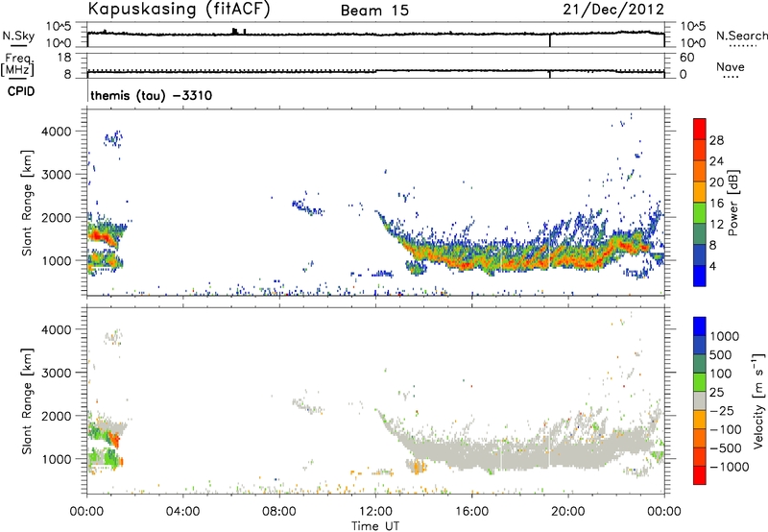Click the 'Kapuskasing (fitACF)' title text

pos(179,9)
